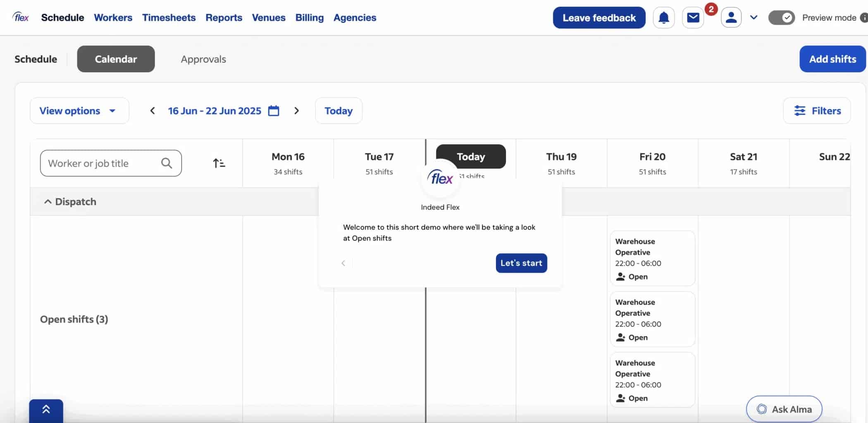The width and height of the screenshot is (868, 423).
Task: Click the user profile icon
Action: point(731,18)
